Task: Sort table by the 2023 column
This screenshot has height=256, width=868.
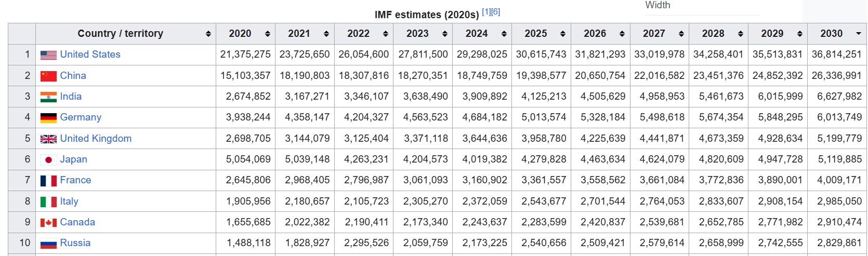Action: [423, 34]
